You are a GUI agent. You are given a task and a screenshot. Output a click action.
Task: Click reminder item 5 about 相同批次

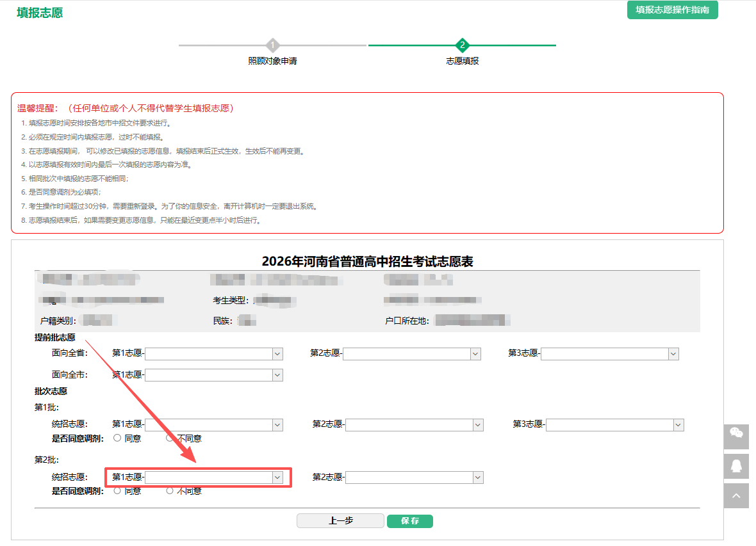coord(75,179)
